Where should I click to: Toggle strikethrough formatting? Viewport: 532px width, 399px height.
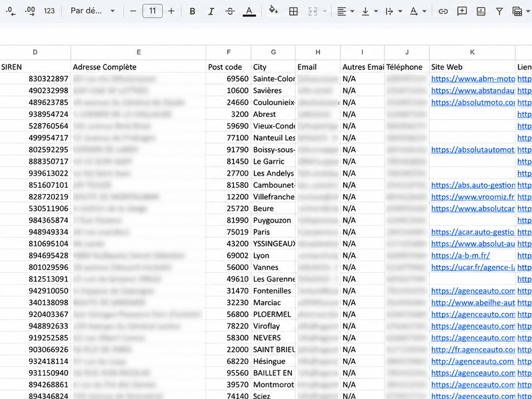[x=230, y=11]
